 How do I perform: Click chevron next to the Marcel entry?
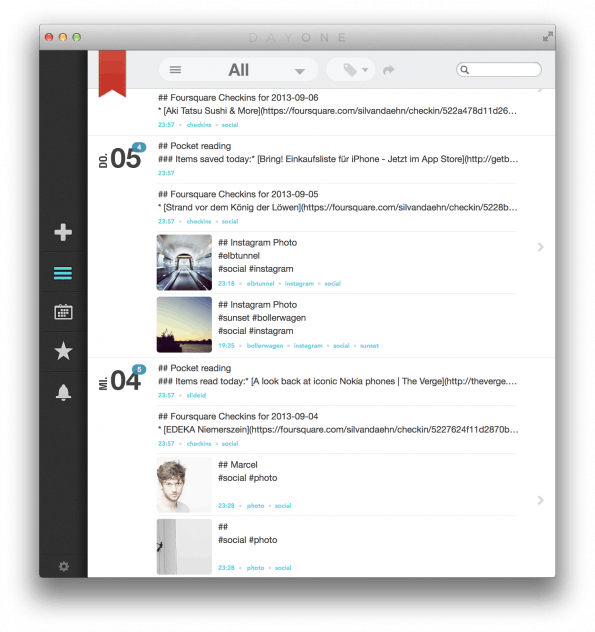tap(541, 500)
